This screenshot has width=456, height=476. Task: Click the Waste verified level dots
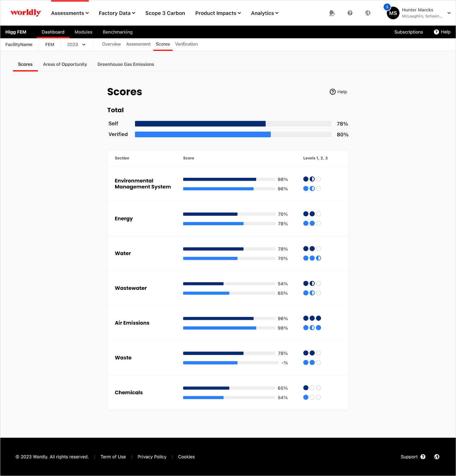coord(312,363)
